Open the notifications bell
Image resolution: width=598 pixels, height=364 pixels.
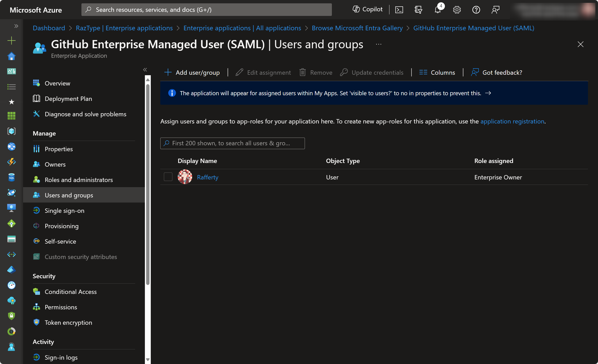coord(438,10)
